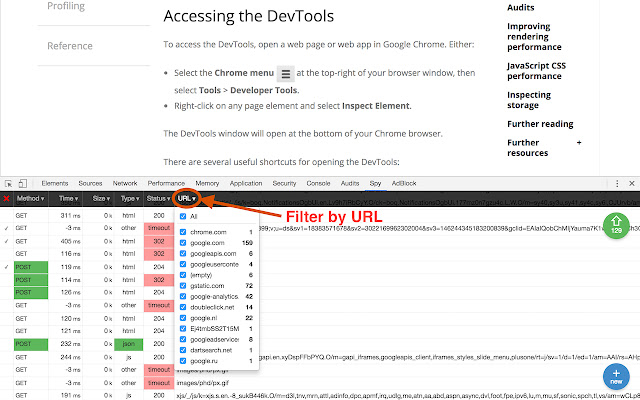Switch to the Audits DevTools tab
Image resolution: width=640 pixels, height=400 pixels.
click(x=350, y=184)
